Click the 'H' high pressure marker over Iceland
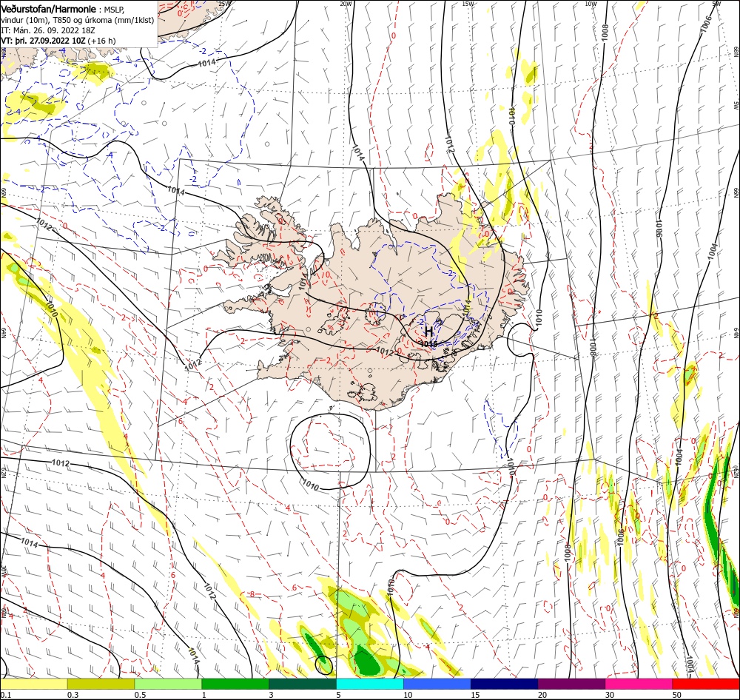This screenshot has height=700, width=740. click(x=429, y=331)
